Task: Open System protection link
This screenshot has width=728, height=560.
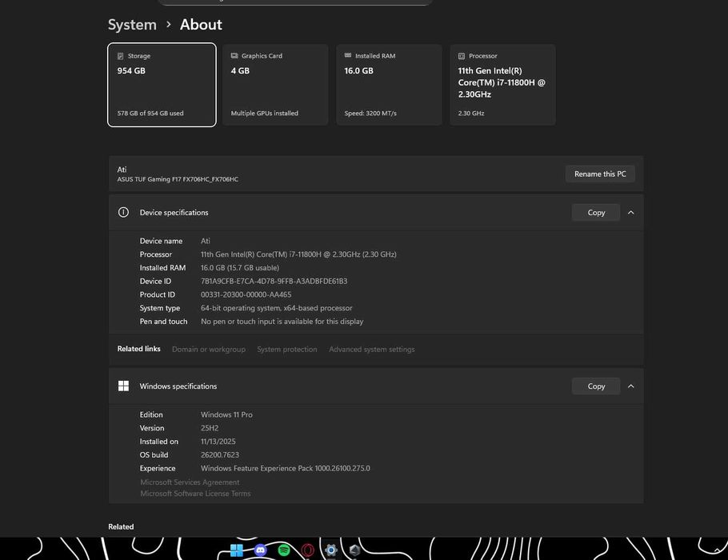Action: pos(287,349)
